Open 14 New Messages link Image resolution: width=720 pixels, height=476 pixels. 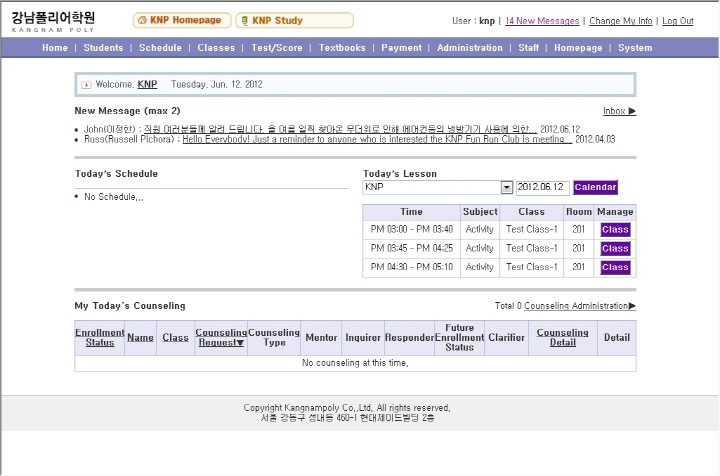(542, 21)
